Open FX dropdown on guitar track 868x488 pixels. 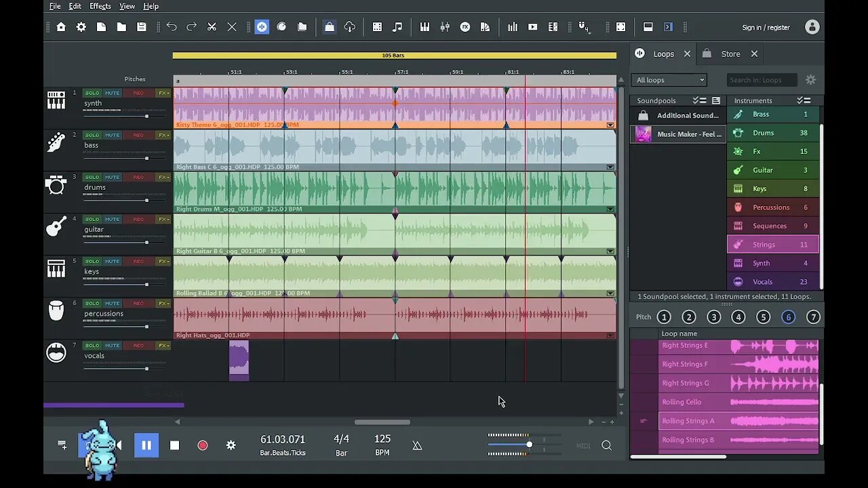[x=163, y=219]
